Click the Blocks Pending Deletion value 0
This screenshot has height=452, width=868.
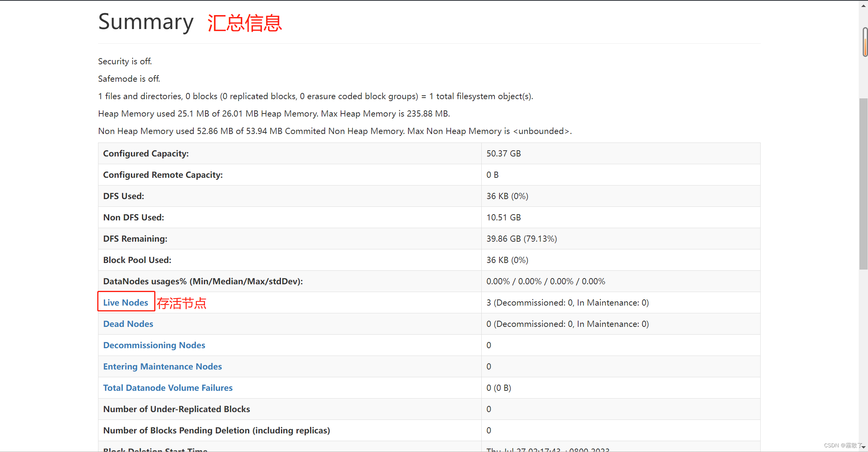[x=489, y=430]
